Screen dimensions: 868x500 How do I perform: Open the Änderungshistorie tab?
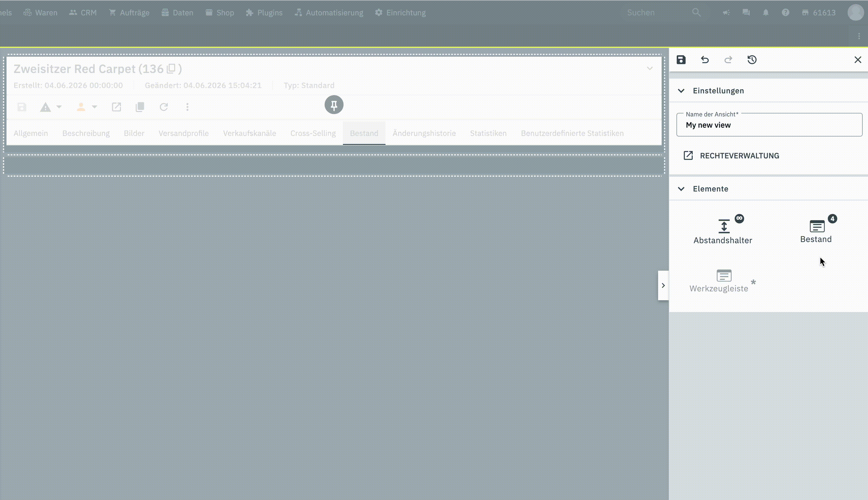(424, 133)
